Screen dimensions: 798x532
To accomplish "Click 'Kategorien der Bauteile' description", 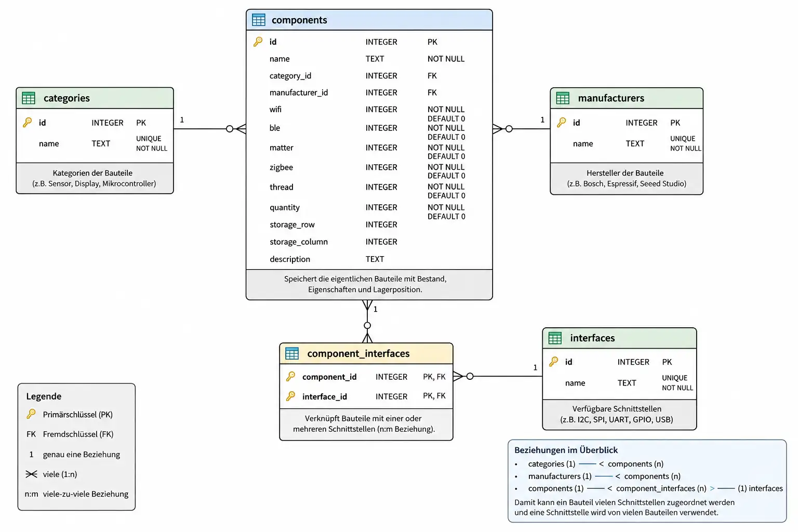I will 92,173.
